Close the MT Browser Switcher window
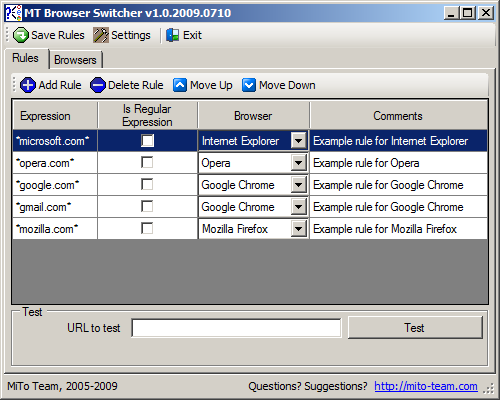Screen dimensions: 500x400 [x=486, y=13]
